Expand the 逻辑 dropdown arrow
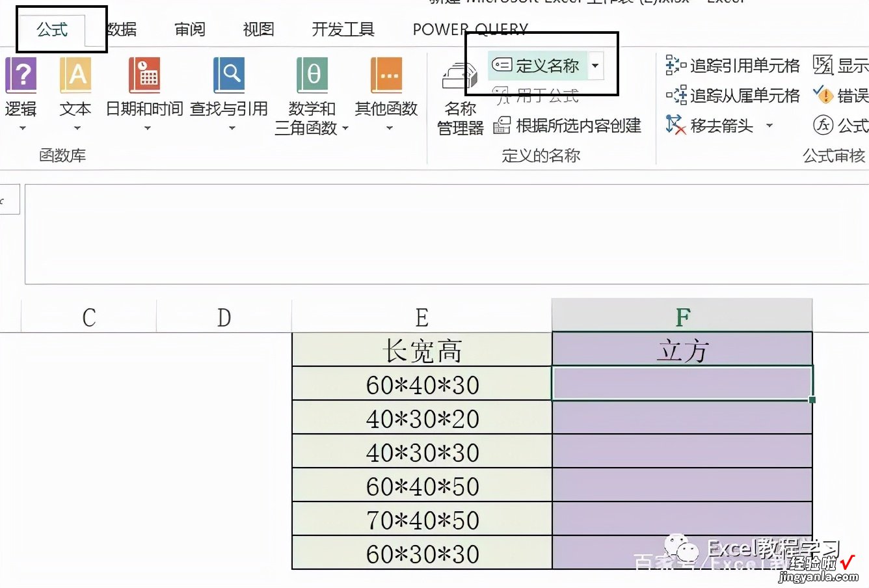Viewport: 869px width, 588px height. [x=22, y=129]
